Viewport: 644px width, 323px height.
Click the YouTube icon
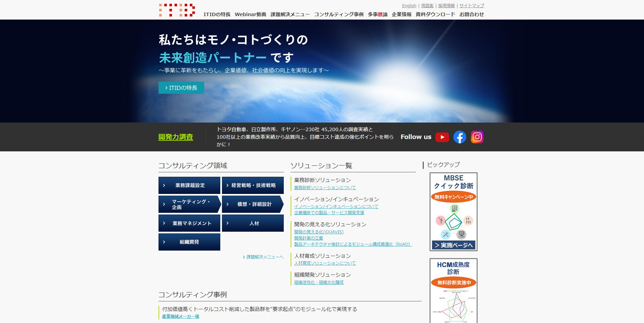point(442,137)
